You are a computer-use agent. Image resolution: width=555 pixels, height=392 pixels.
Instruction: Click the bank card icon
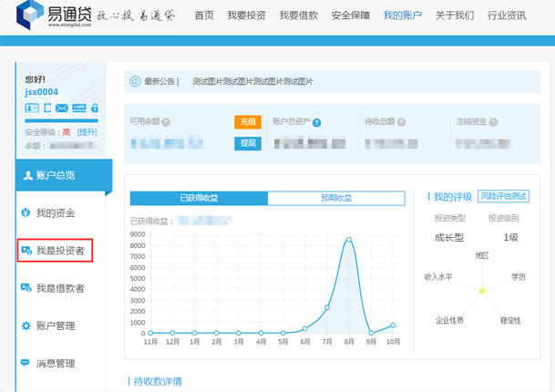pos(78,108)
